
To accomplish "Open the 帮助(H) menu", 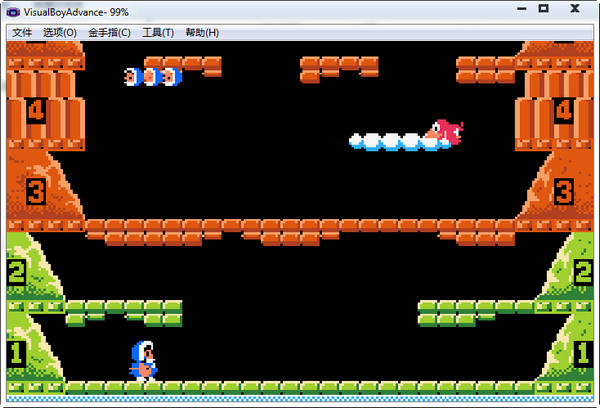I will click(x=201, y=32).
